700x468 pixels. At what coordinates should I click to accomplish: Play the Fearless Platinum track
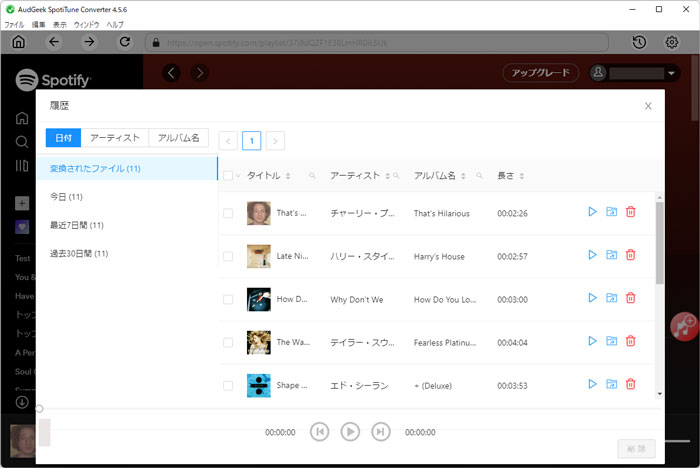click(x=592, y=341)
